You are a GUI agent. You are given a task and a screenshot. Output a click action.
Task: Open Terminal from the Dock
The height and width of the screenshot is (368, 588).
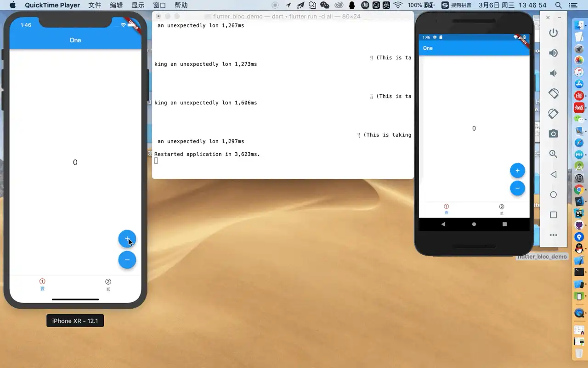coord(579,272)
